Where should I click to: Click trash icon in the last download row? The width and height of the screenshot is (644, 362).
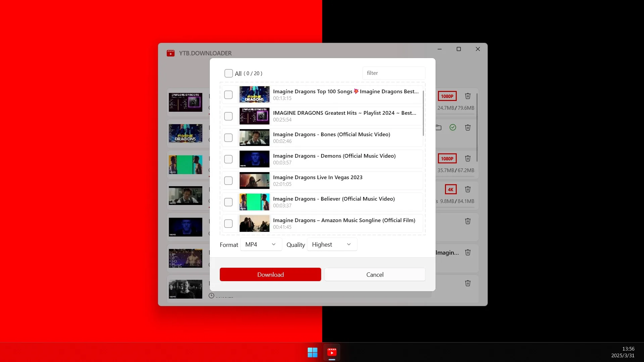467,283
